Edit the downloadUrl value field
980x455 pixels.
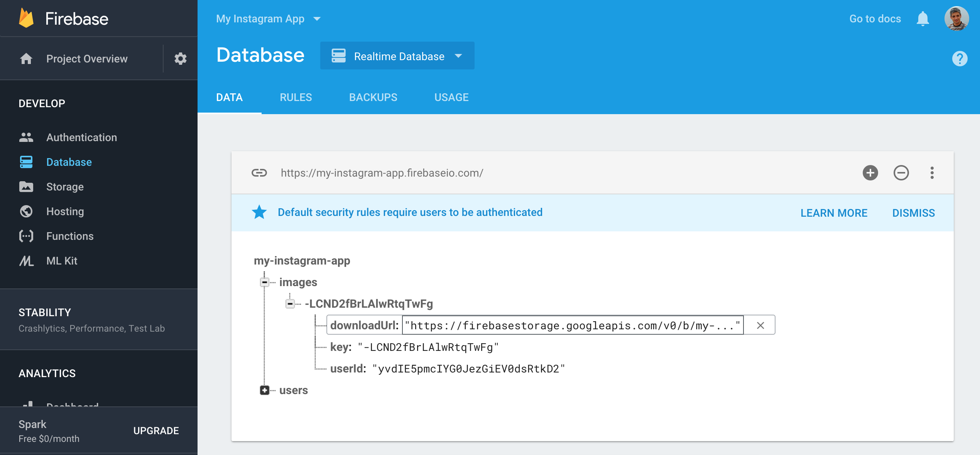[573, 325]
